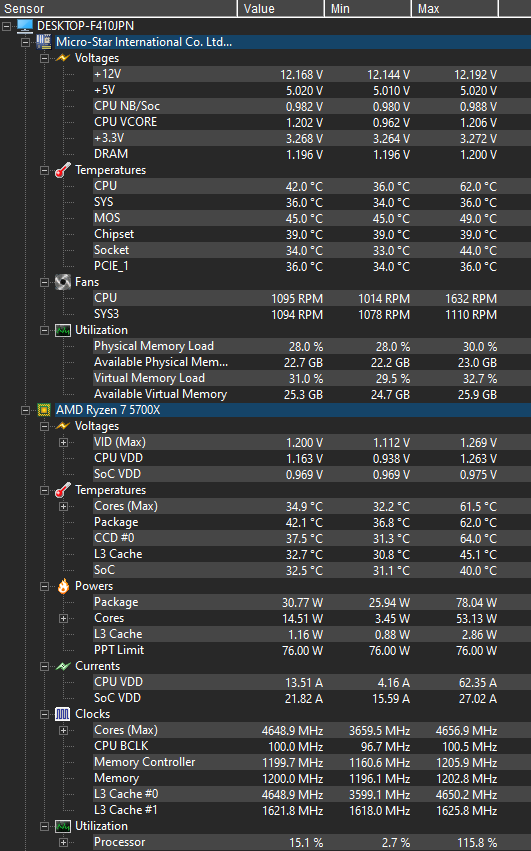This screenshot has height=851, width=531.
Task: Select the Chipset temperature row
Action: coord(312,234)
